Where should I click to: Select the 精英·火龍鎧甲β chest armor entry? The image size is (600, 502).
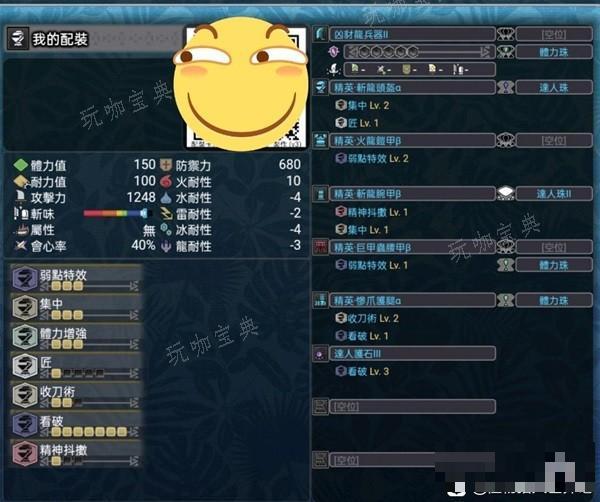point(412,140)
